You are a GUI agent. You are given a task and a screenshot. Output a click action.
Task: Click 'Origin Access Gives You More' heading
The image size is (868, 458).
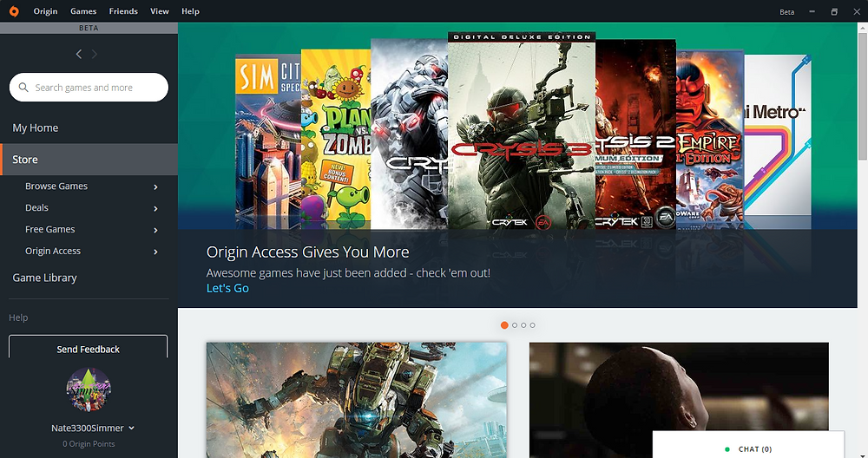pos(308,252)
